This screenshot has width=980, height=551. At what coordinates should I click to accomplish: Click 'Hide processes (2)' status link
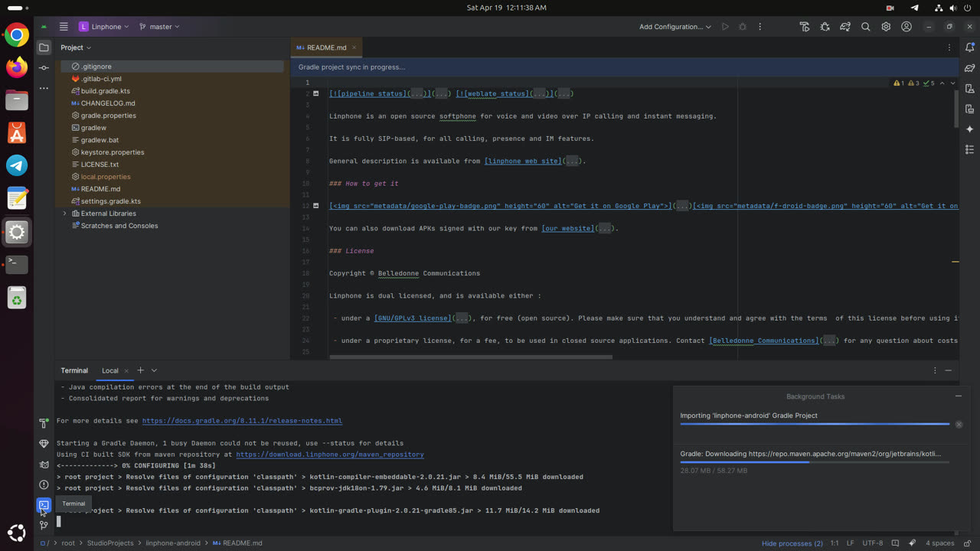tap(792, 543)
